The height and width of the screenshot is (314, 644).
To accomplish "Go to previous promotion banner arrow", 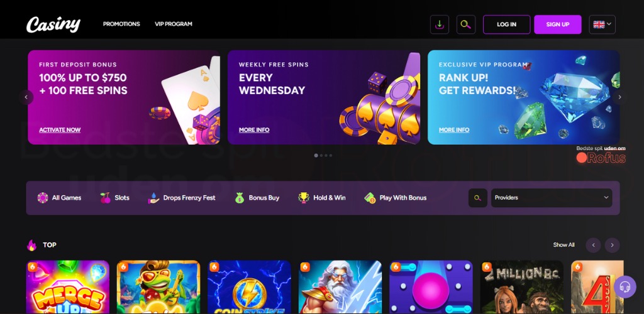I will pos(26,97).
